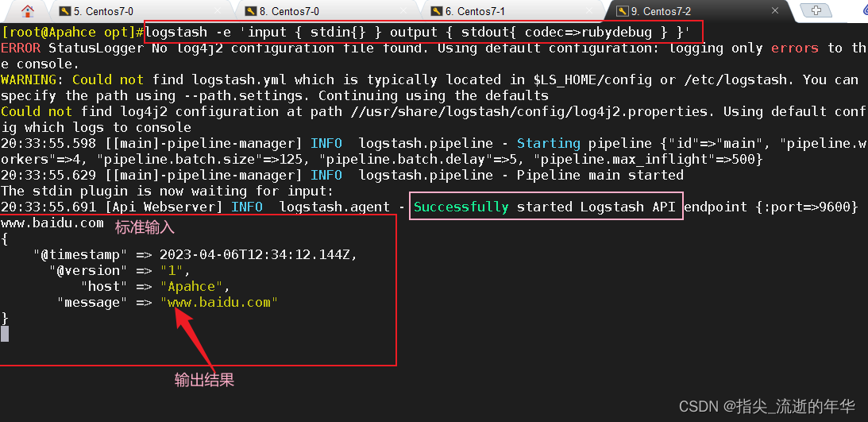Click the red ERROR word in StatusLogger line

click(x=21, y=48)
